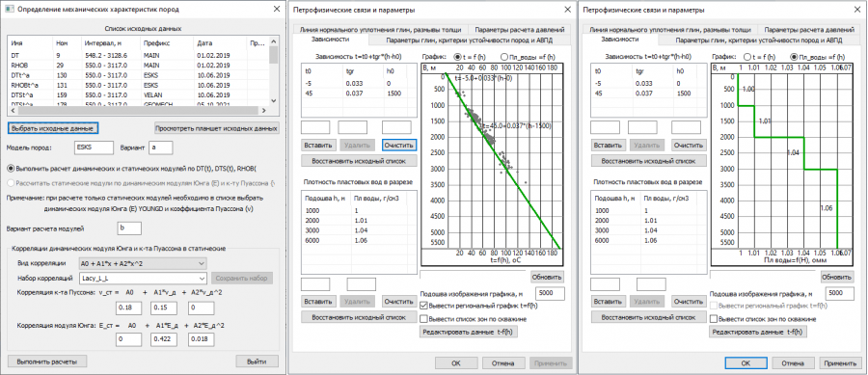Click upper Очистить button in middle dialog
This screenshot has height=375, width=868.
[x=399, y=146]
